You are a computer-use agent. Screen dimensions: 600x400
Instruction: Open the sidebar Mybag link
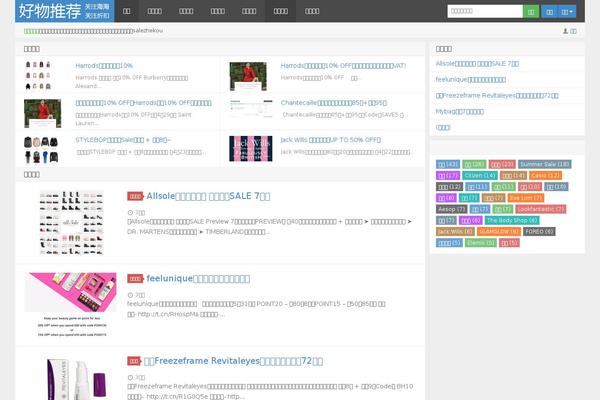[460, 112]
